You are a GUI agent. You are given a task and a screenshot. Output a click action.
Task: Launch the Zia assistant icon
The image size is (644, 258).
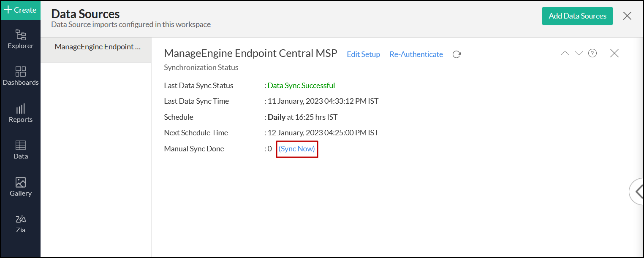tap(20, 223)
